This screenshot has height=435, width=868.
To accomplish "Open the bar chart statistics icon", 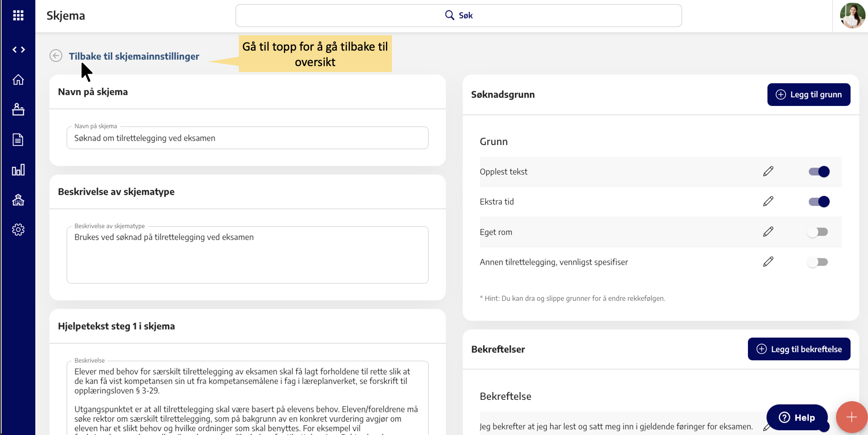I will tap(18, 170).
